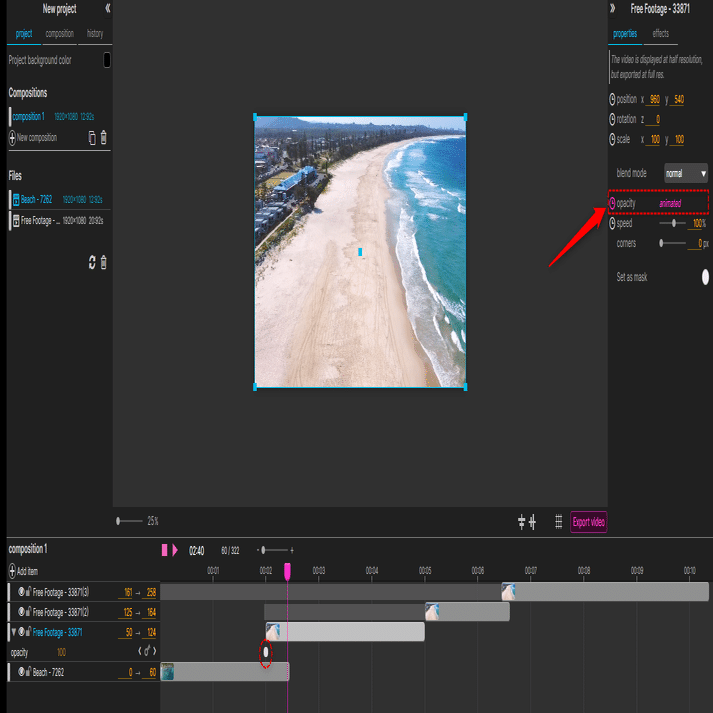Click position y value 540
The width and height of the screenshot is (713, 713).
678,100
